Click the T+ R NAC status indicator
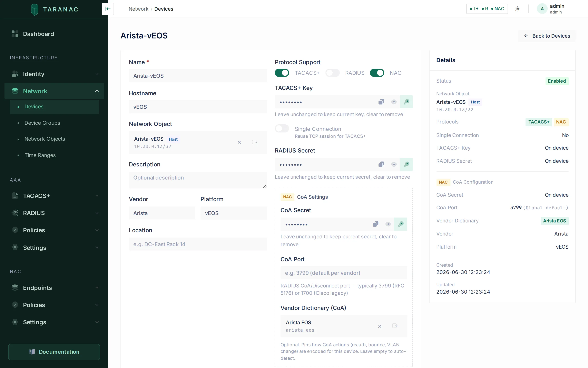This screenshot has height=368, width=588. 487,9
